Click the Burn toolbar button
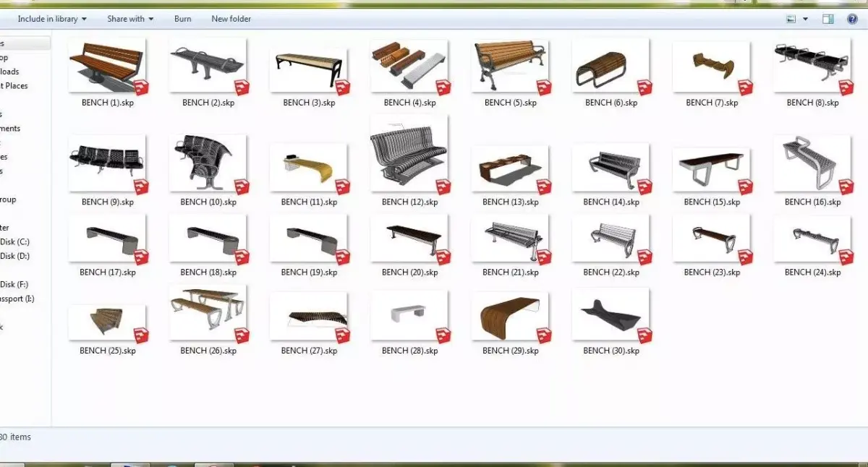The width and height of the screenshot is (868, 467). pyautogui.click(x=182, y=19)
